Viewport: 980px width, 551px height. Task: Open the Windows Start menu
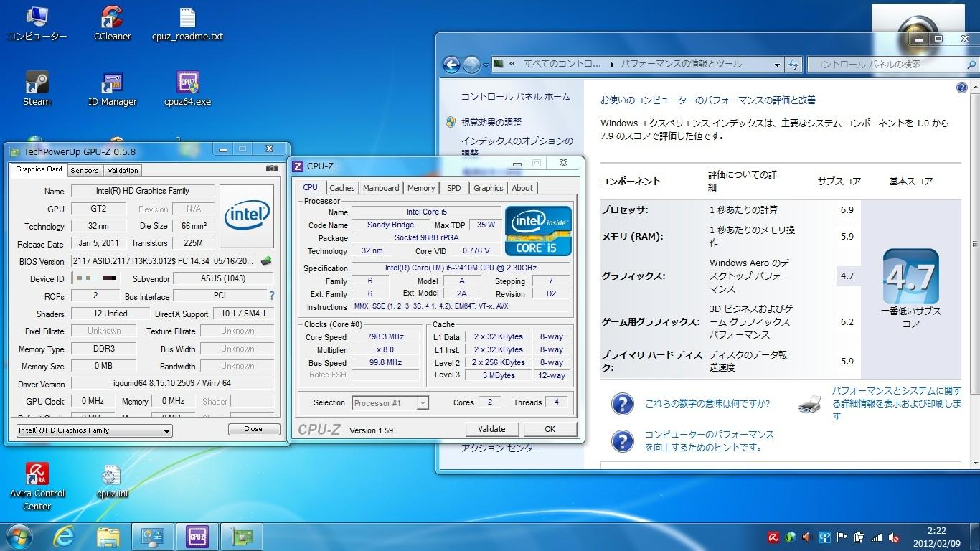(18, 537)
